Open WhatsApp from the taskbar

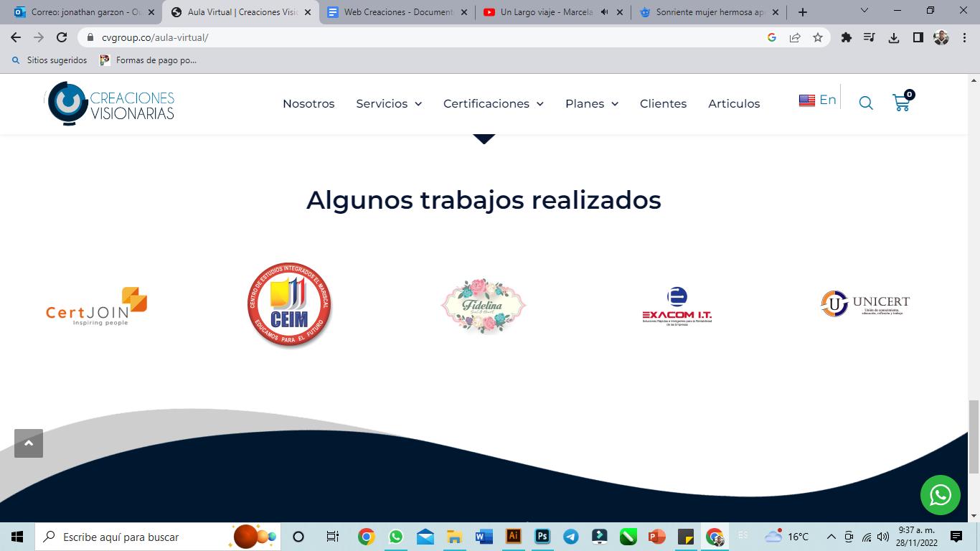pos(396,537)
